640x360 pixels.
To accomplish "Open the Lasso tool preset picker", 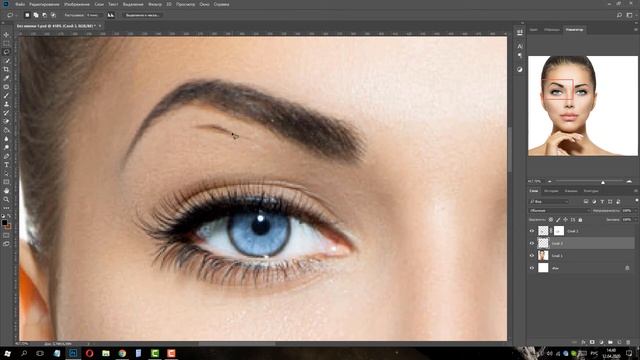I will [x=11, y=15].
